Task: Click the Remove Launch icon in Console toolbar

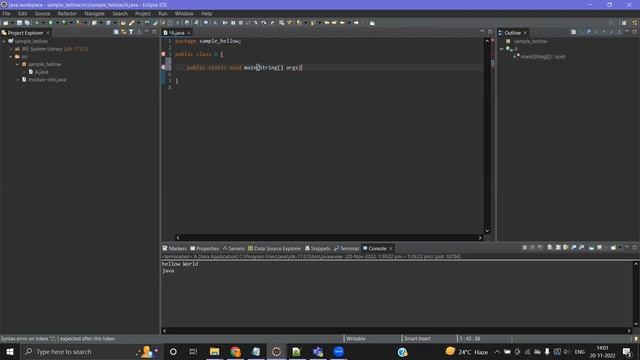Action: point(533,247)
